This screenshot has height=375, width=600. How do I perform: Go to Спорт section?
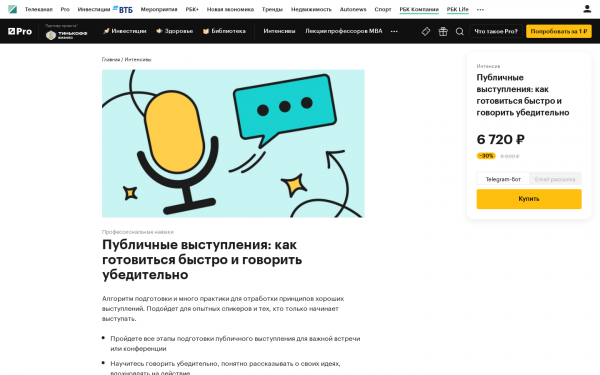(383, 9)
